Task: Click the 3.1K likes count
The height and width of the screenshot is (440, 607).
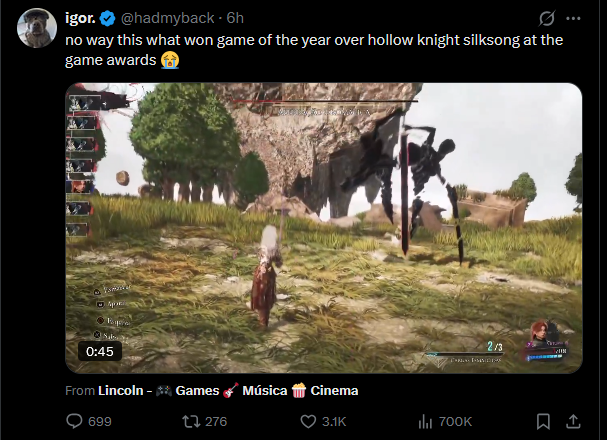Action: [x=334, y=421]
